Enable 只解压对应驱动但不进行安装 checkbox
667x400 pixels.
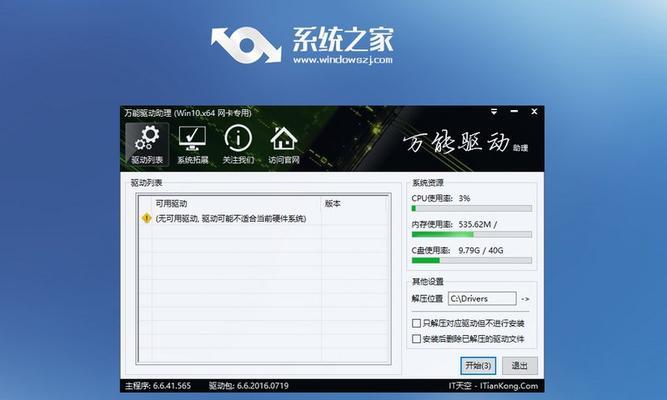pyautogui.click(x=416, y=323)
